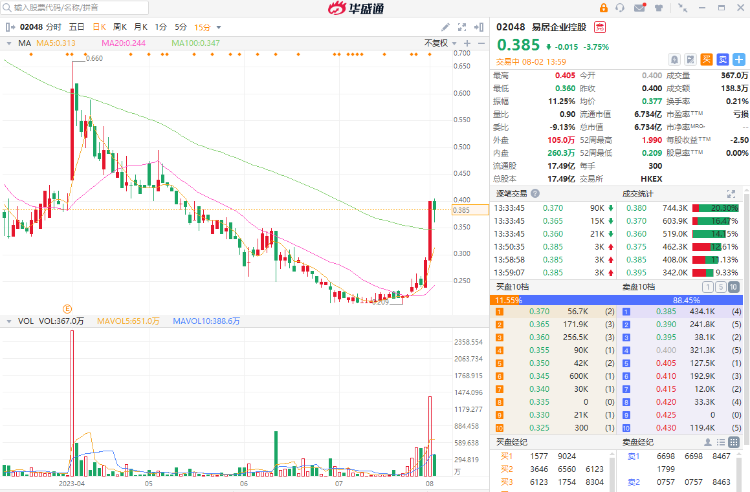Click the MA20:0.244 indicator label
Image resolution: width=750 pixels, height=492 pixels.
click(x=123, y=44)
